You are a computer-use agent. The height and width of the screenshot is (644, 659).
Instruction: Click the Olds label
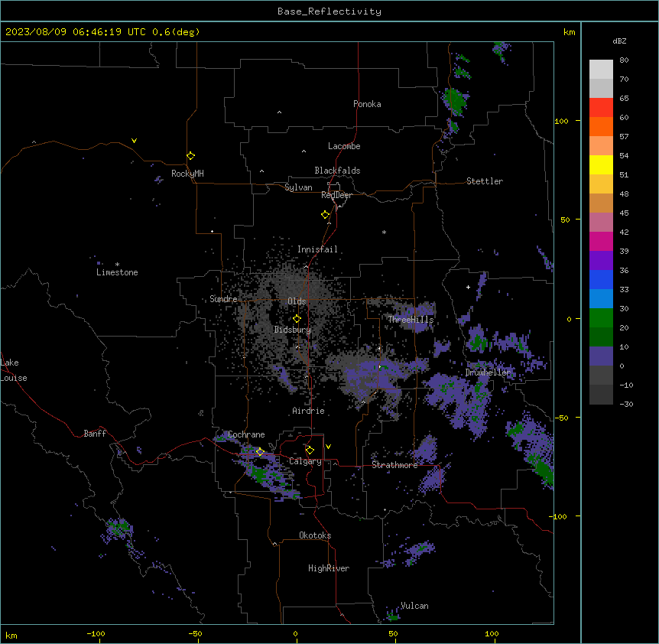(297, 301)
